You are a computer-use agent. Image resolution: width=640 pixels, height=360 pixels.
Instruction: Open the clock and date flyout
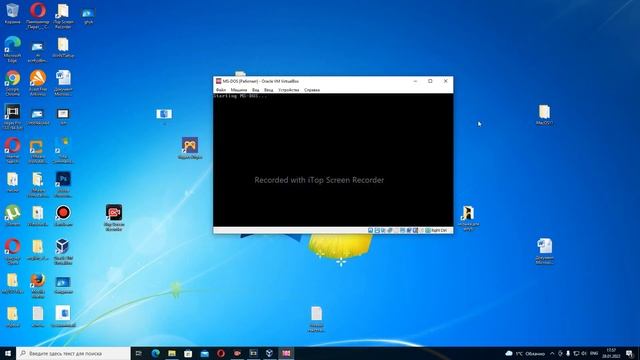(611, 353)
